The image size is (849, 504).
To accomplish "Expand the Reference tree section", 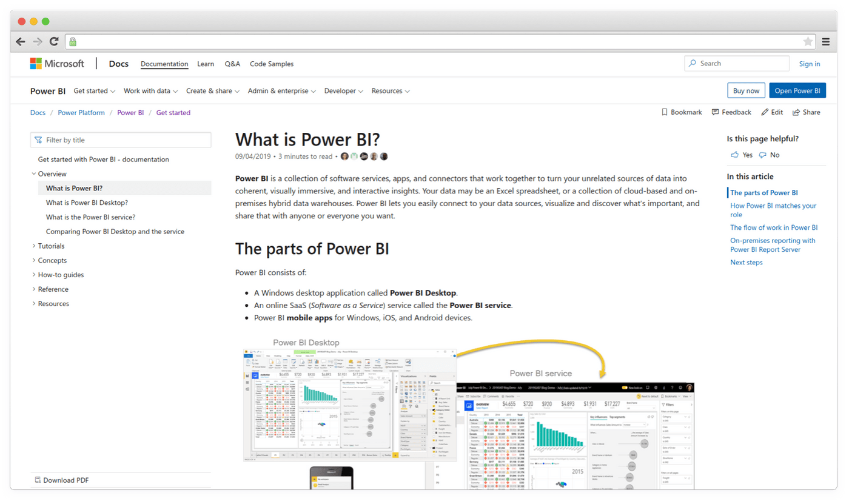I will 34,289.
